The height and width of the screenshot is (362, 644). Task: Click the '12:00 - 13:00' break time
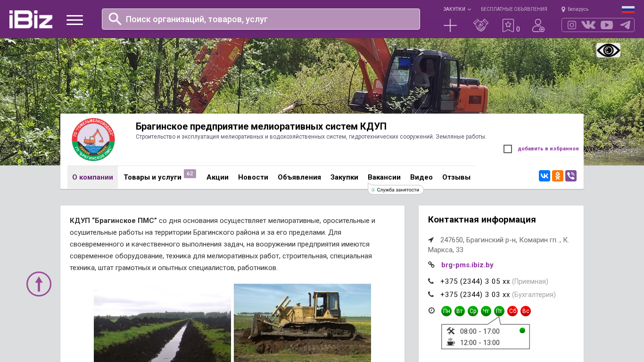coord(480,343)
